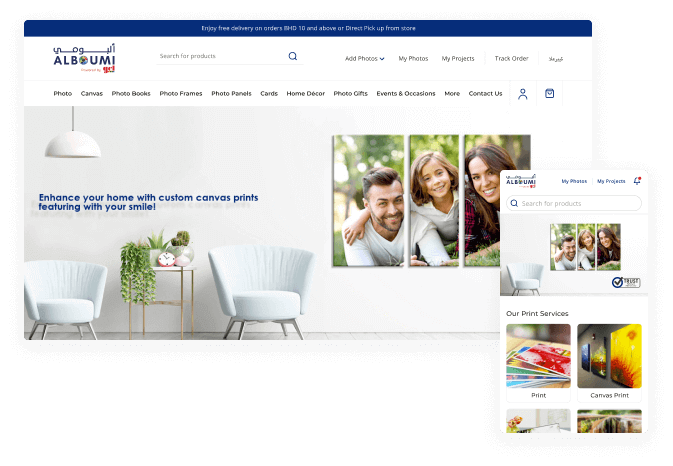Image resolution: width=673 pixels, height=466 pixels.
Task: Open the Print service thumbnail
Action: click(x=539, y=356)
